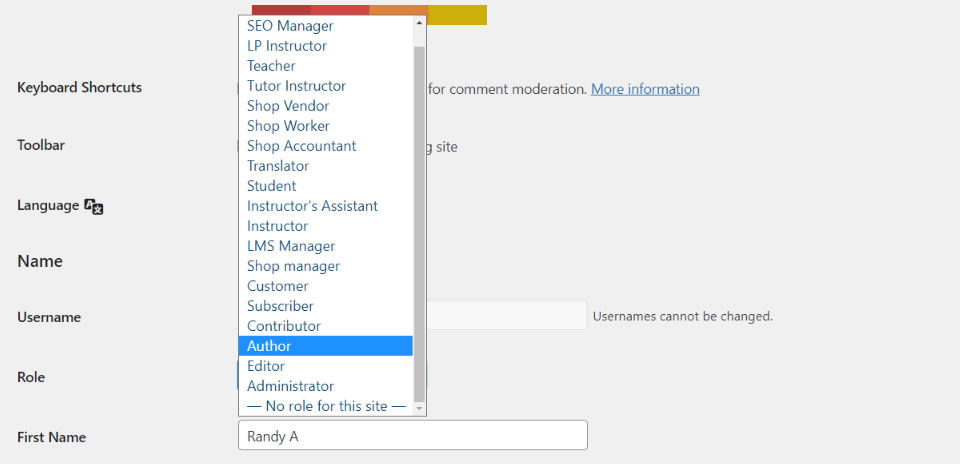The width and height of the screenshot is (960, 464).
Task: Choose "No role for this site"
Action: tap(326, 406)
